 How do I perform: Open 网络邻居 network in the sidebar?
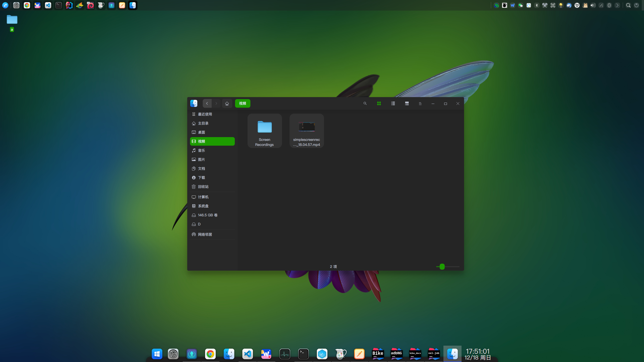pos(205,234)
